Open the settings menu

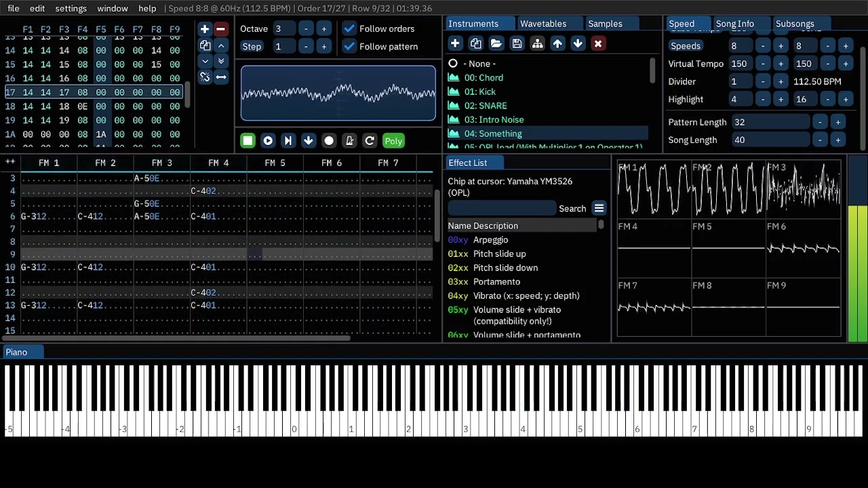click(x=71, y=8)
